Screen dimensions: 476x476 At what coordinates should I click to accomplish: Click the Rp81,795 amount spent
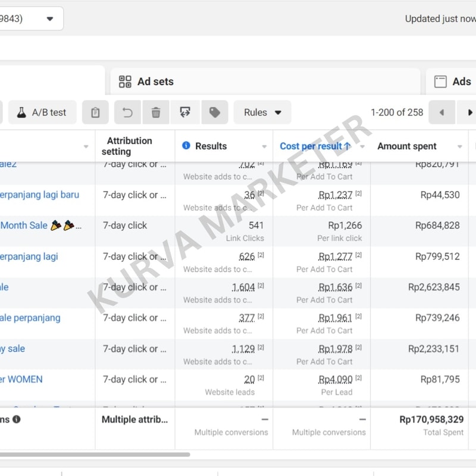click(x=440, y=380)
